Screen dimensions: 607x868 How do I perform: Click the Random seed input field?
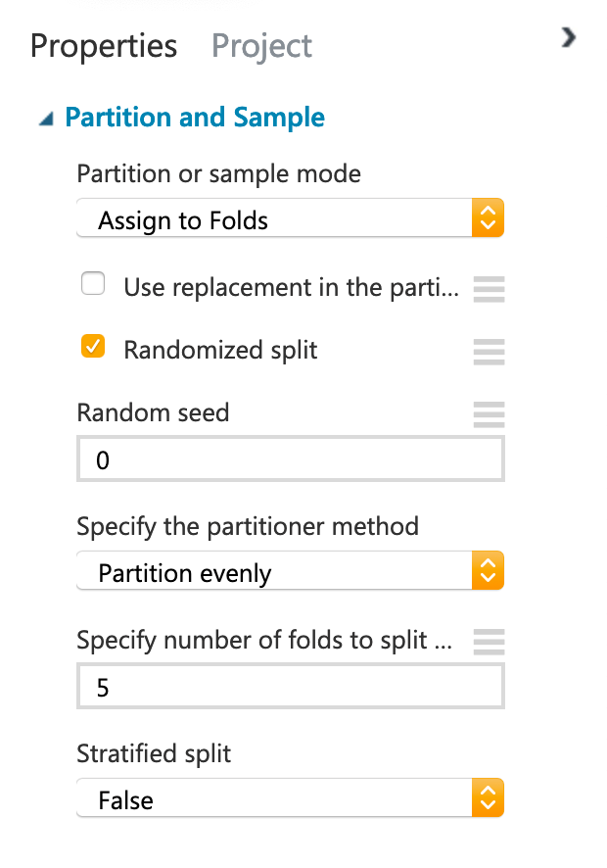pos(291,458)
